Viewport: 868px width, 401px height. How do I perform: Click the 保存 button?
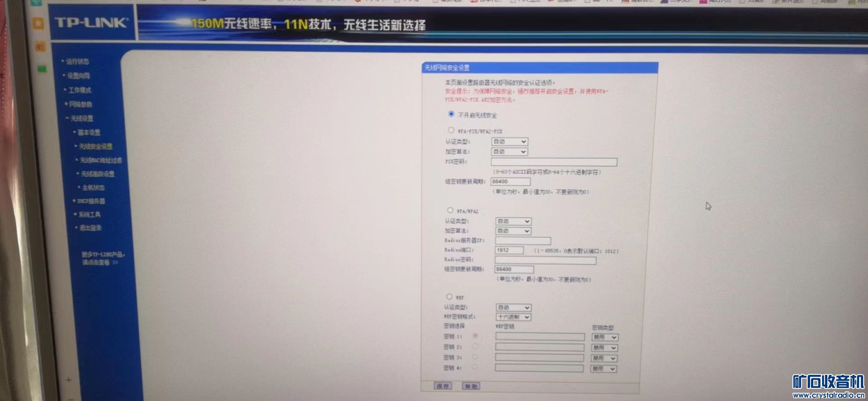pos(443,386)
